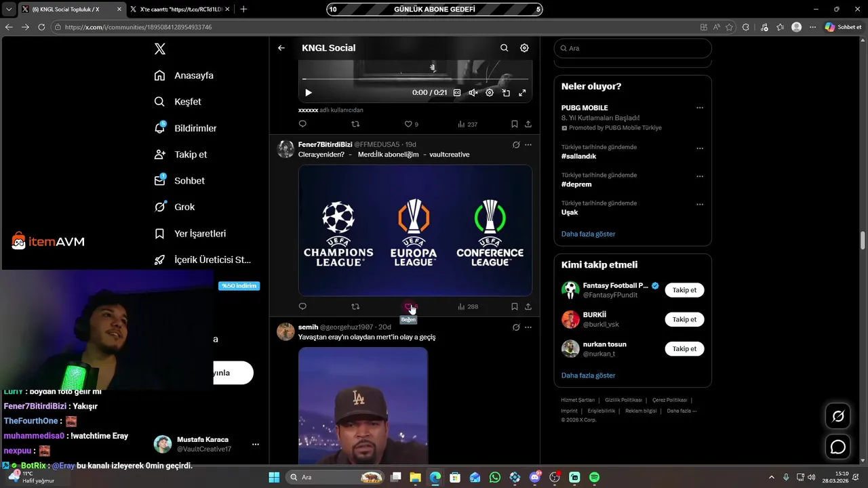868x488 pixels.
Task: Open floating Grok button
Action: click(838, 416)
